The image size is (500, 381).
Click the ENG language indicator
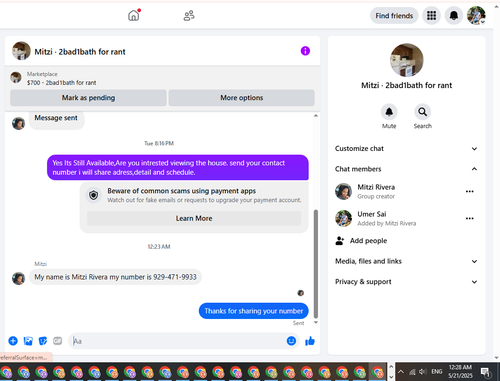(x=436, y=371)
